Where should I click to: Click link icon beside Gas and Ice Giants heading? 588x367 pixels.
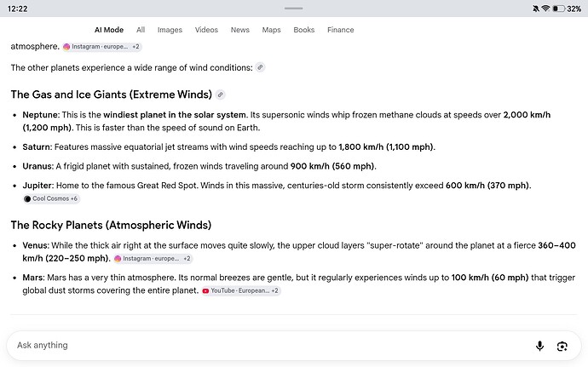221,95
